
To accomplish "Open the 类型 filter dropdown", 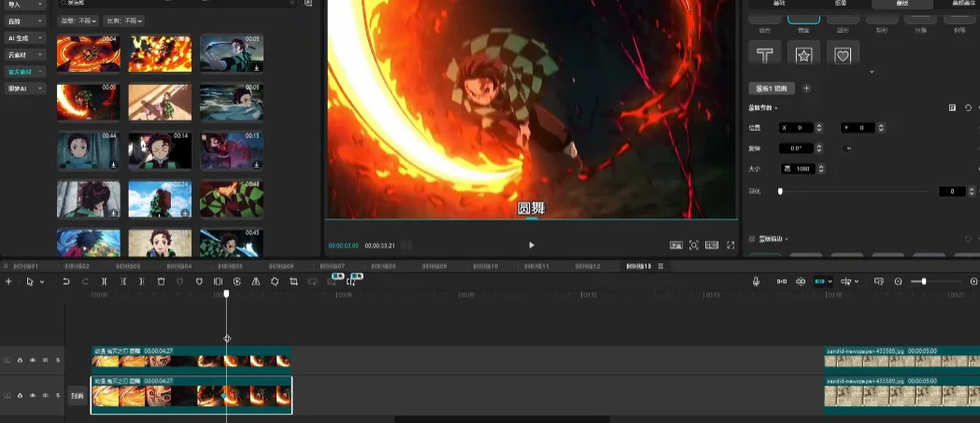I will [x=78, y=21].
